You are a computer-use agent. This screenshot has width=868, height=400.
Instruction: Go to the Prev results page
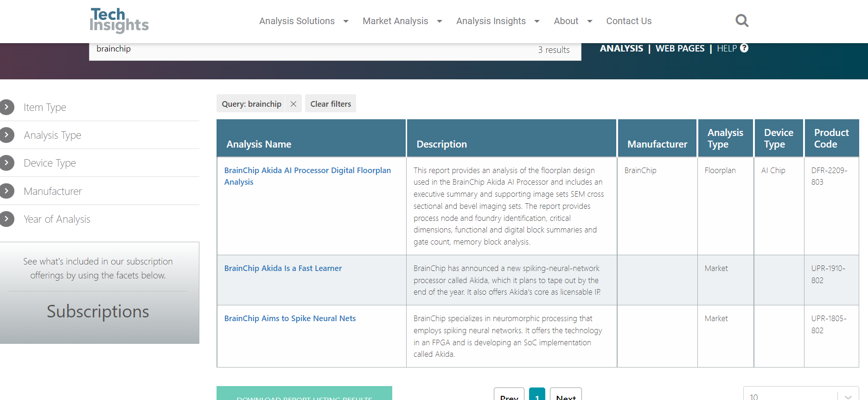point(509,394)
